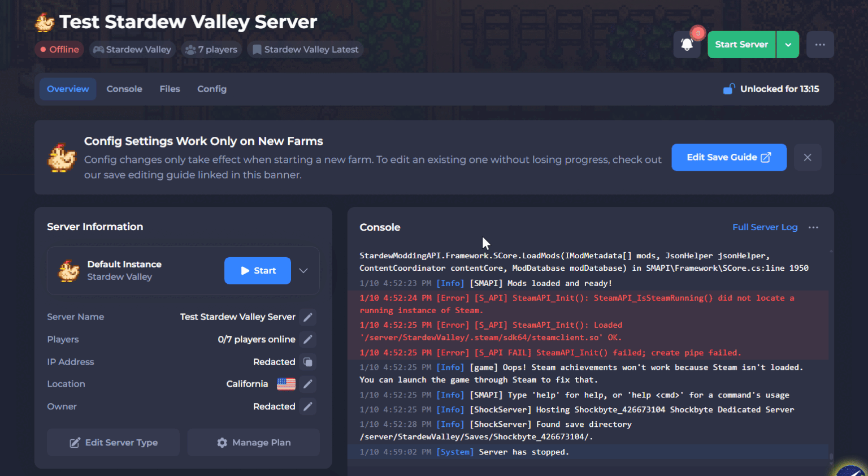This screenshot has height=476, width=868.
Task: Edit the Server Name with pencil icon
Action: click(308, 317)
